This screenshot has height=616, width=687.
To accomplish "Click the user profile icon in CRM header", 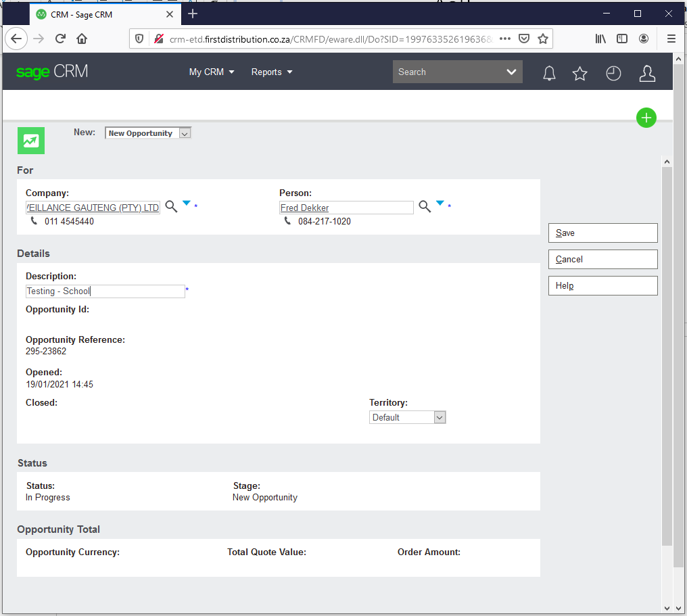I will point(647,73).
